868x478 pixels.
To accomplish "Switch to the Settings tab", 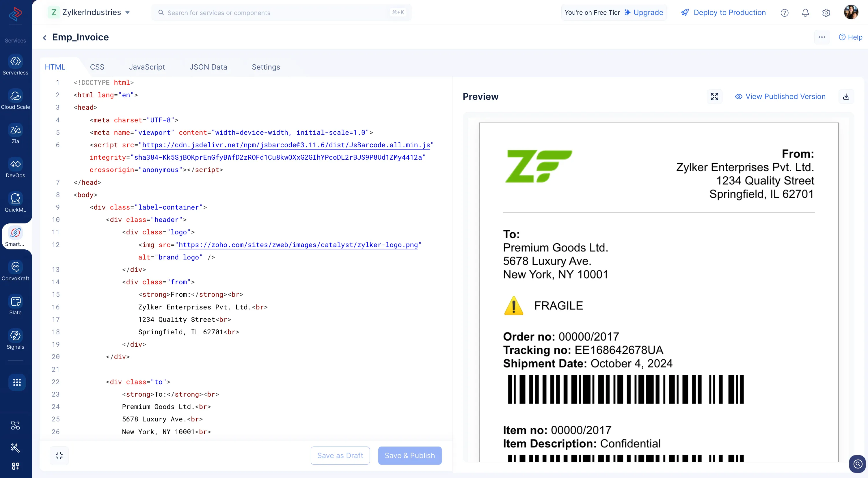I will (266, 67).
